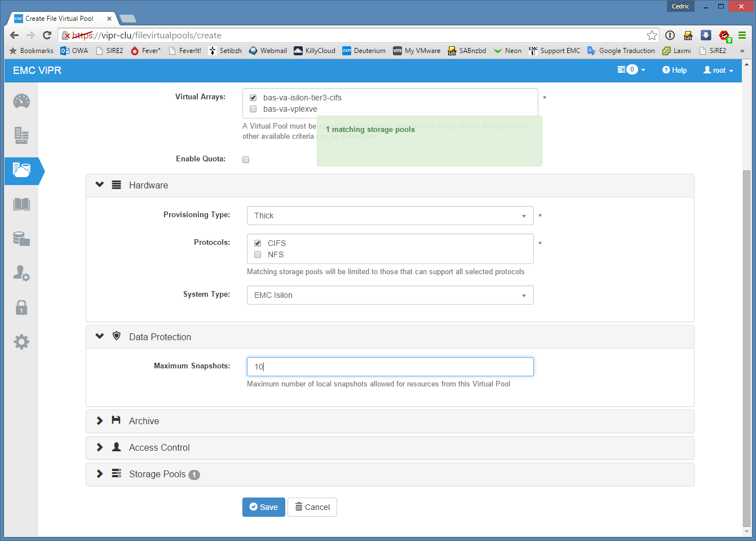
Task: Uncheck the bas-va-isilon-tier3-cifs virtual array
Action: pyautogui.click(x=253, y=98)
